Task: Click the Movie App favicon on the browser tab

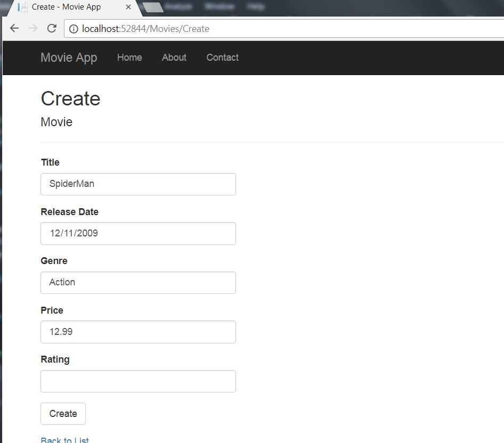Action: pyautogui.click(x=22, y=7)
